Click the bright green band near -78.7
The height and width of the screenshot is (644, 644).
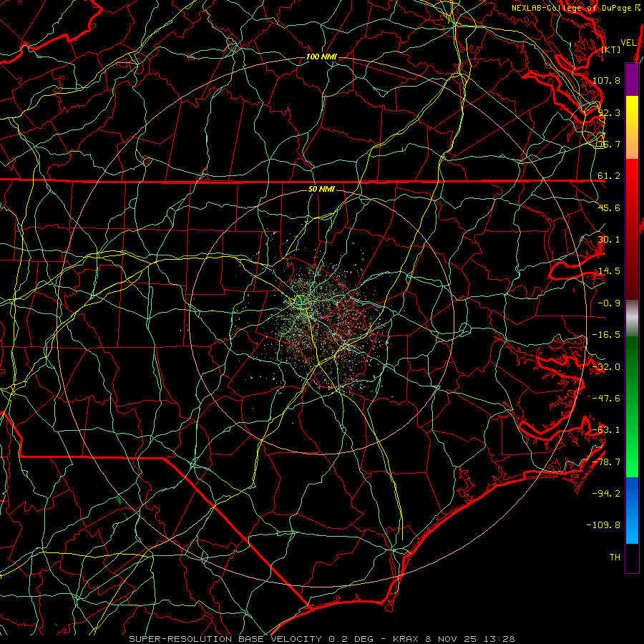point(632,460)
